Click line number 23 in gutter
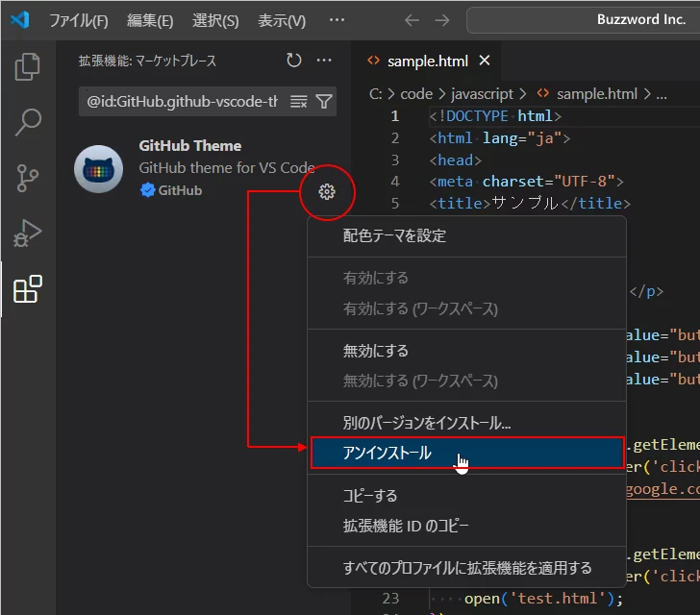This screenshot has height=615, width=700. coord(390,598)
